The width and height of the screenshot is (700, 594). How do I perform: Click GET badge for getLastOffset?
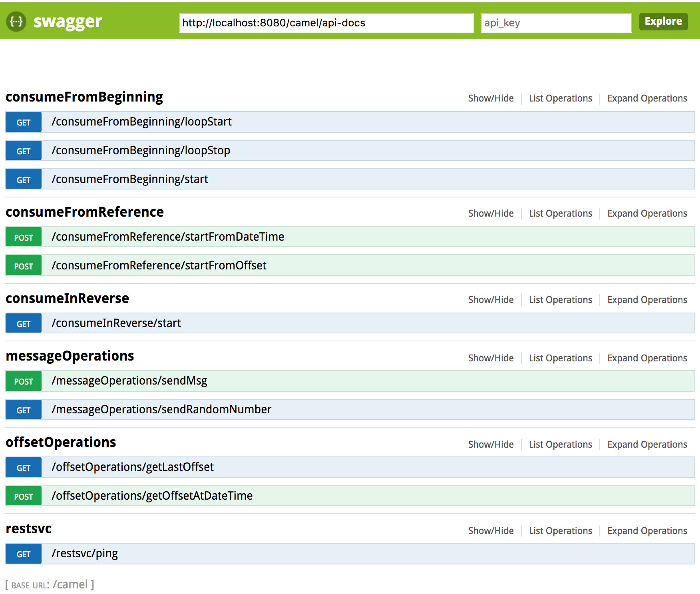[24, 468]
